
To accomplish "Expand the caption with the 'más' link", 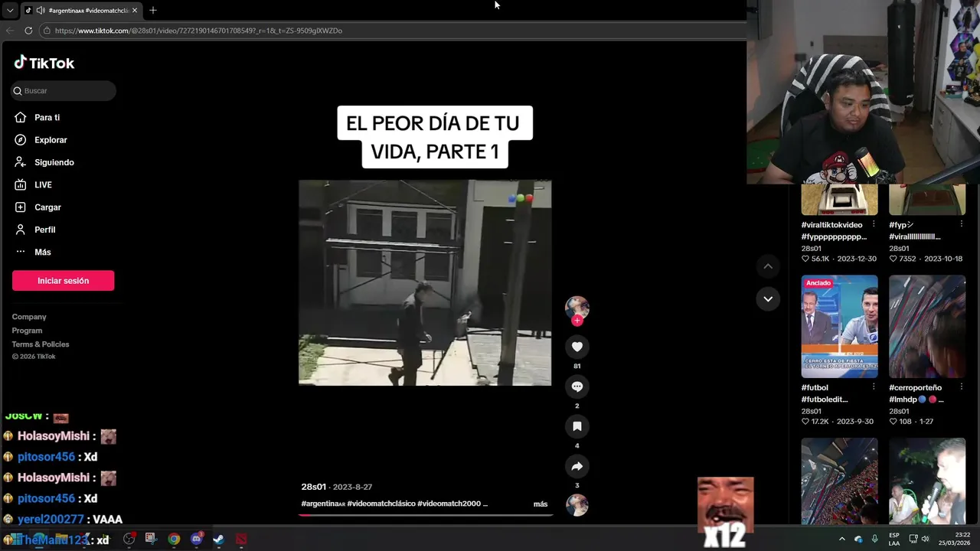I will pyautogui.click(x=541, y=504).
